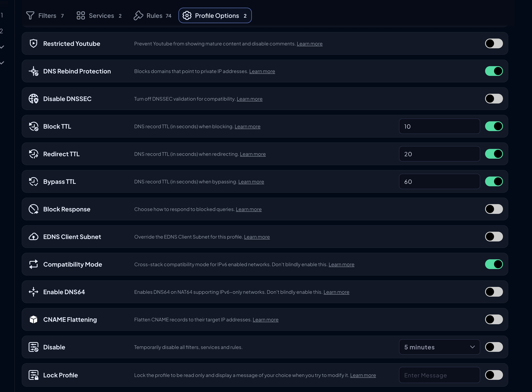Viewport: 532px width, 392px height.
Task: Turn off Compatibility Mode toggle
Action: pos(494,264)
